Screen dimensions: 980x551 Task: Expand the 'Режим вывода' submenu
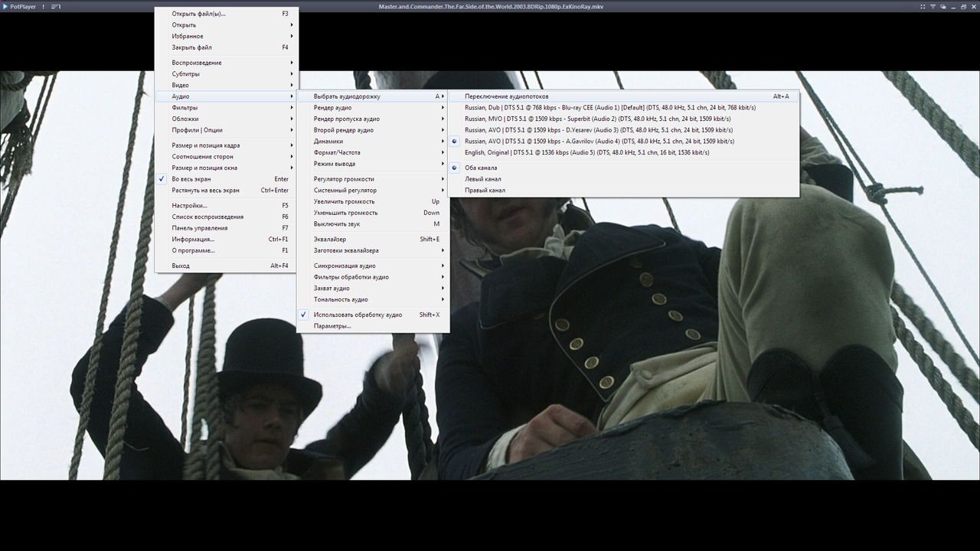(x=373, y=164)
